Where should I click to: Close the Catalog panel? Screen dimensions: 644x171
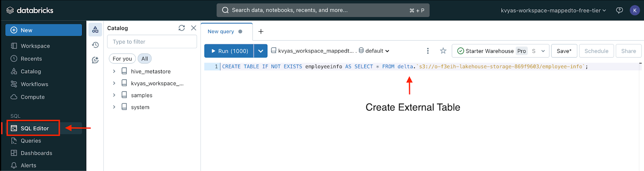194,28
